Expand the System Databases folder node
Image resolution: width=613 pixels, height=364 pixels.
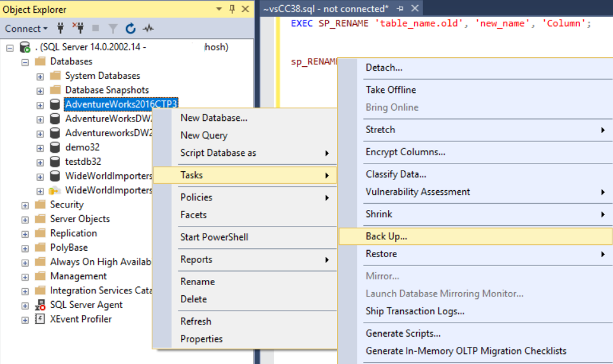pos(40,76)
